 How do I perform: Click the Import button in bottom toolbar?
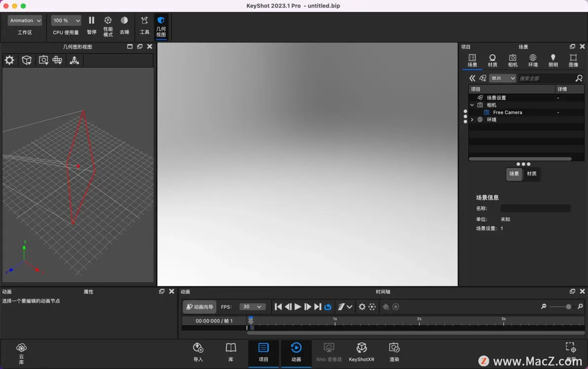click(198, 353)
